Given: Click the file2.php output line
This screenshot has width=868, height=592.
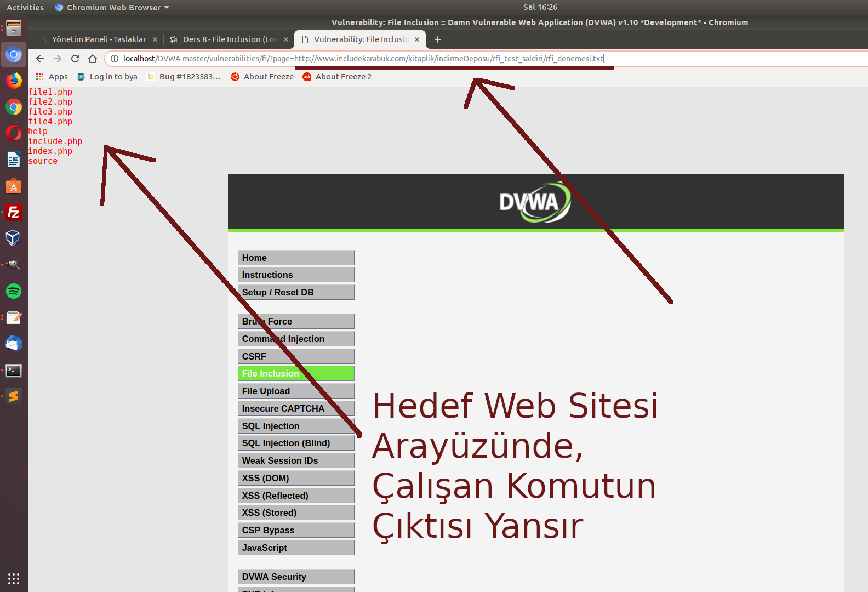Looking at the screenshot, I should pyautogui.click(x=50, y=102).
